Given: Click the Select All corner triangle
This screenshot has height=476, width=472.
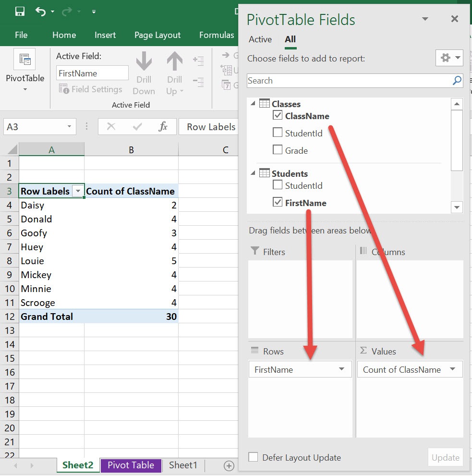Looking at the screenshot, I should click(x=12, y=149).
